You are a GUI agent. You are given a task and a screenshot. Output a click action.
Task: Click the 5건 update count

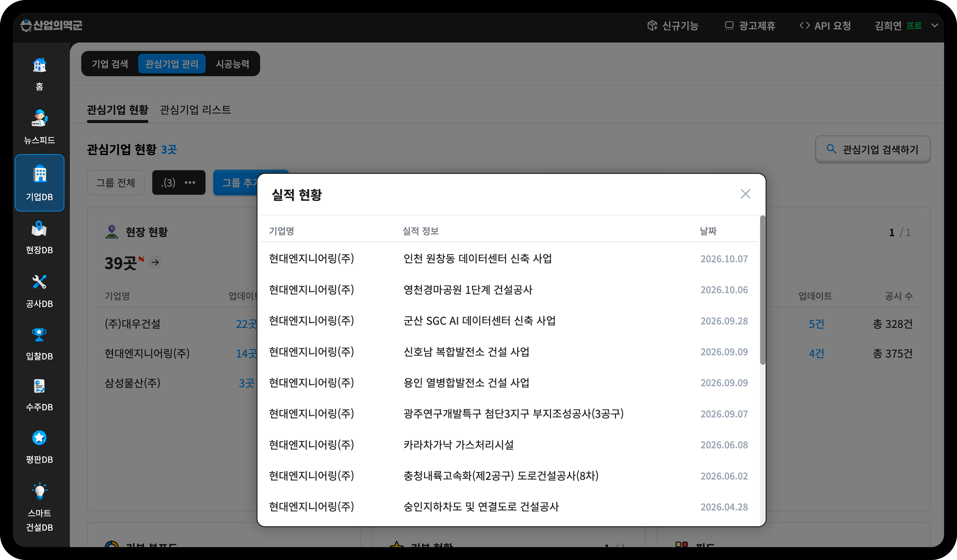pos(816,324)
